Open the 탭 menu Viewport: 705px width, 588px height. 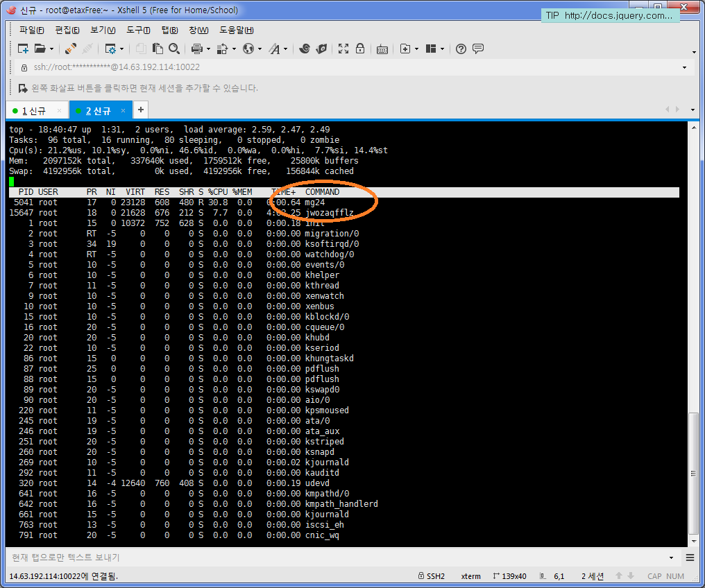coord(169,30)
